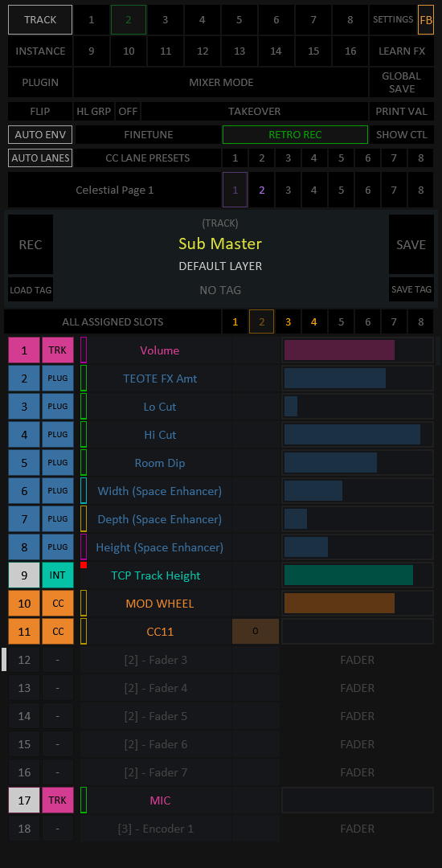Click PLUG type on Room Dip row
Screen dimensions: 442x868
pos(58,463)
